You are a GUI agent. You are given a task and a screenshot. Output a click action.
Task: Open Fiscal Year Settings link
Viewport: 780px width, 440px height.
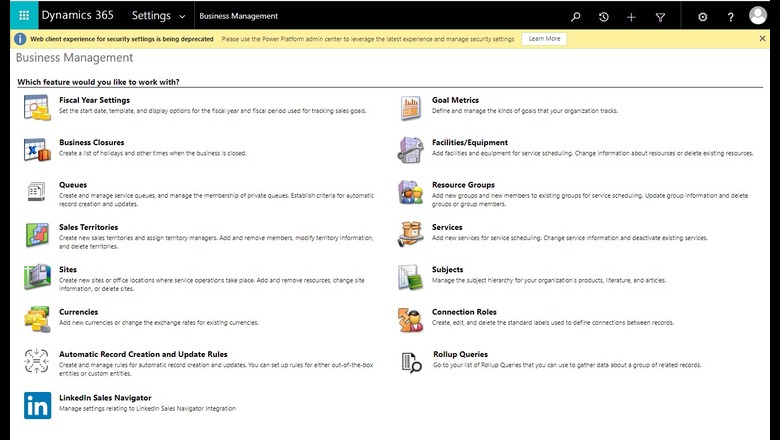click(95, 100)
